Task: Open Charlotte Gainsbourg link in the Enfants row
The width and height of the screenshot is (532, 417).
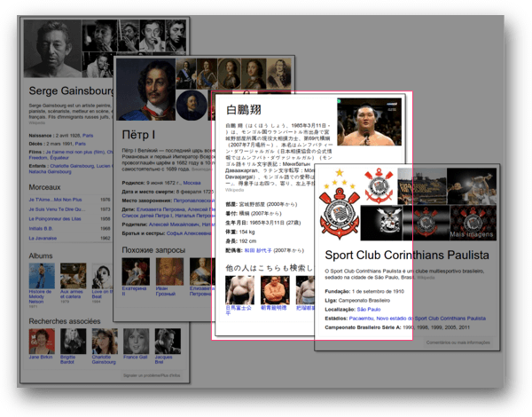Action: (72, 166)
